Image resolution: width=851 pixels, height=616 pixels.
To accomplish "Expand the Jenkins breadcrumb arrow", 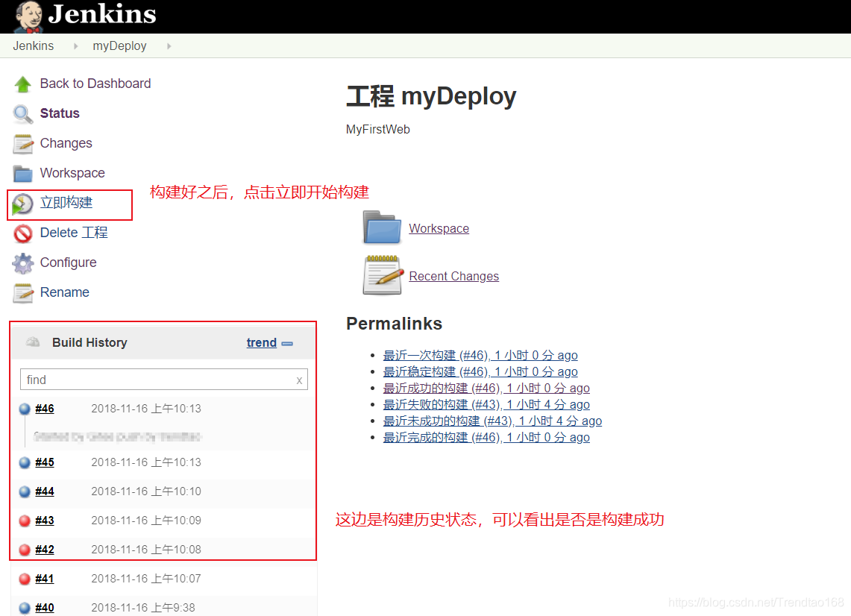I will (75, 46).
